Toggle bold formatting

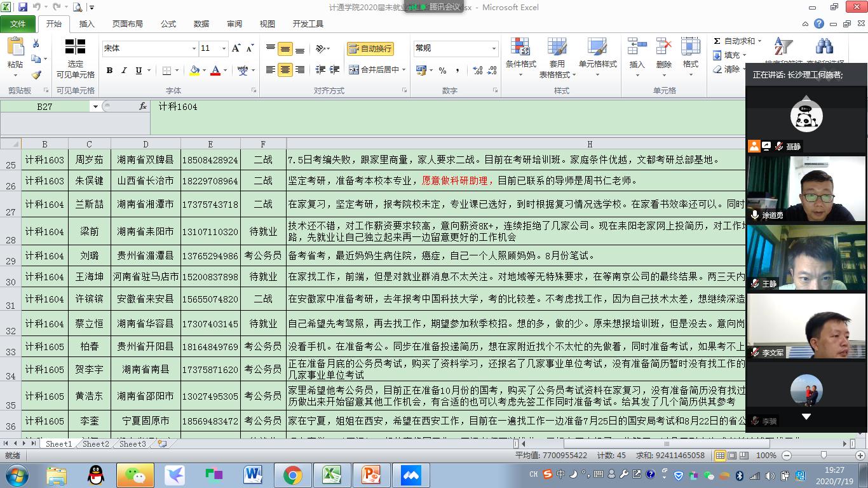[x=109, y=71]
